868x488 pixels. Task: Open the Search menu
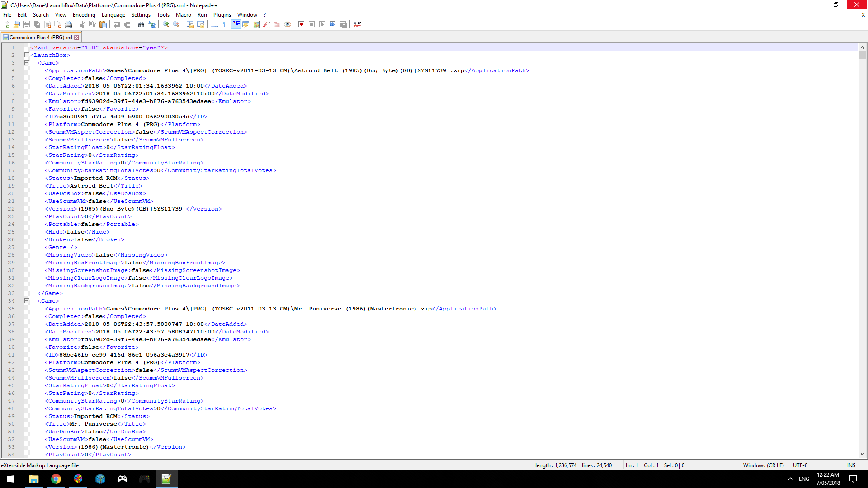[41, 15]
